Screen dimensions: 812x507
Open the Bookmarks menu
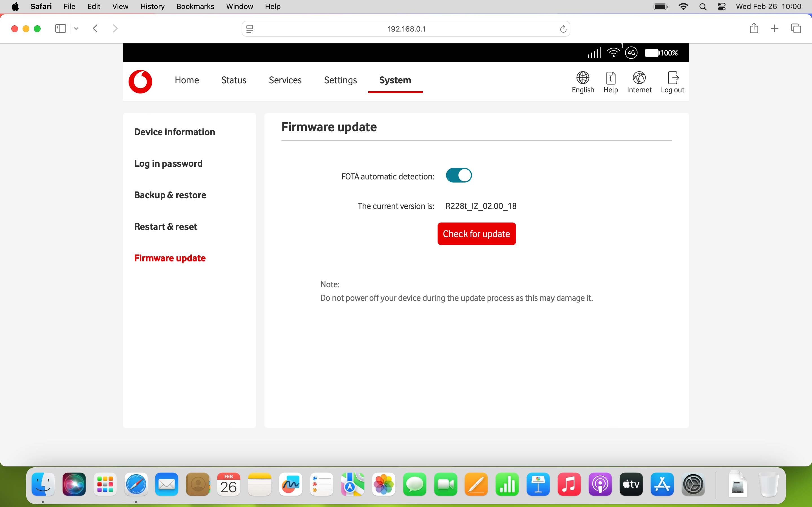(x=195, y=6)
